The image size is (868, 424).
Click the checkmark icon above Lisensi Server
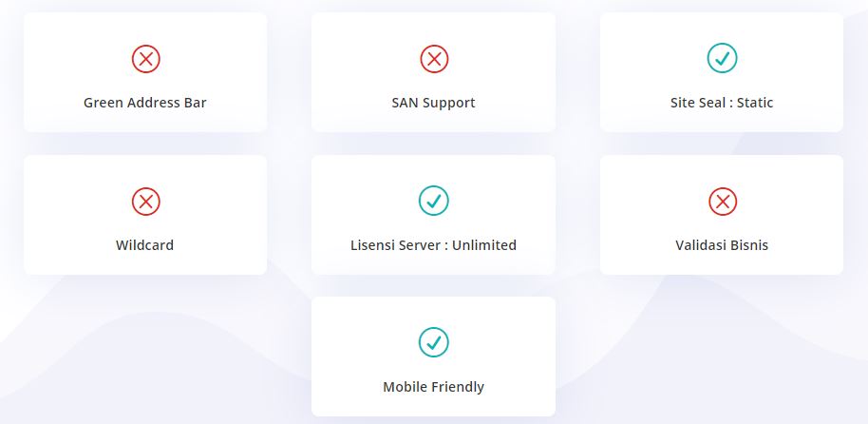tap(434, 201)
